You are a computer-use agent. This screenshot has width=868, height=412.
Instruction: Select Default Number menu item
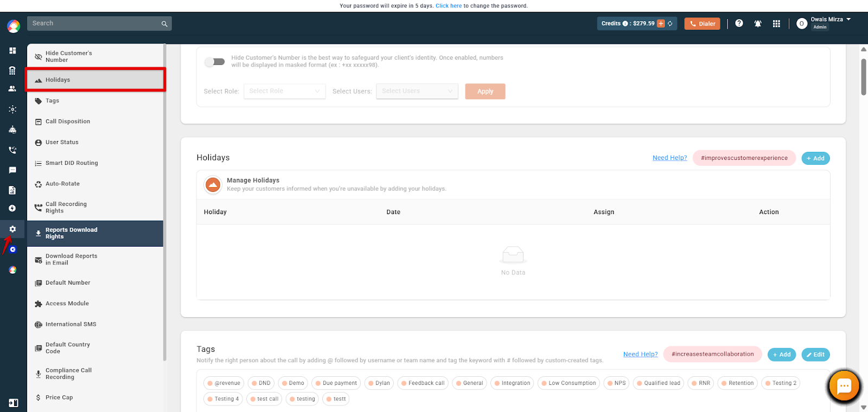pyautogui.click(x=95, y=282)
